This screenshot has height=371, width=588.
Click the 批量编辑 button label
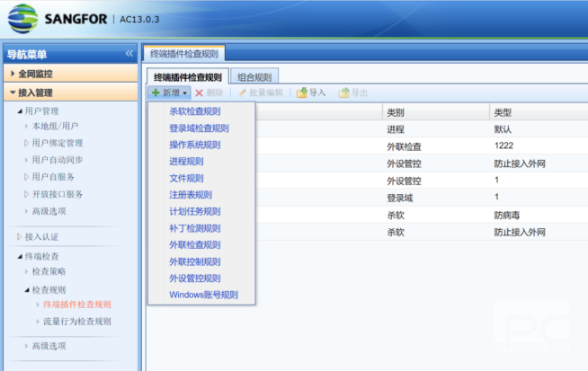pyautogui.click(x=266, y=93)
